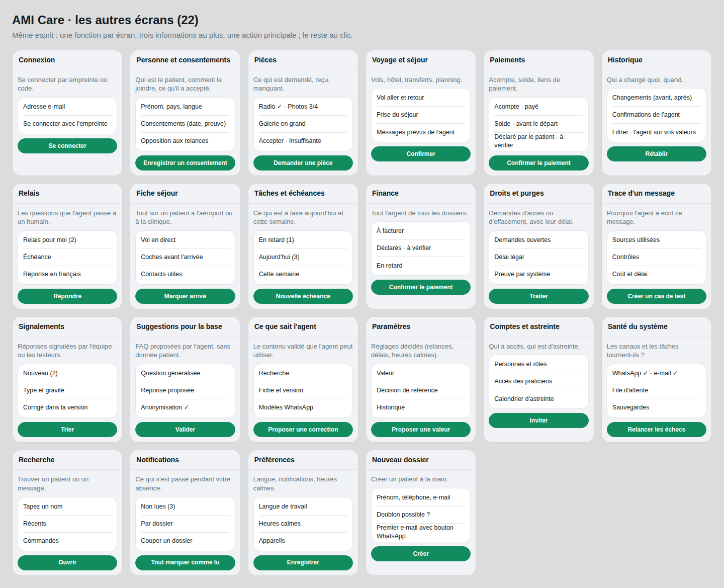Click Tout marquer comme lu

pyautogui.click(x=185, y=562)
